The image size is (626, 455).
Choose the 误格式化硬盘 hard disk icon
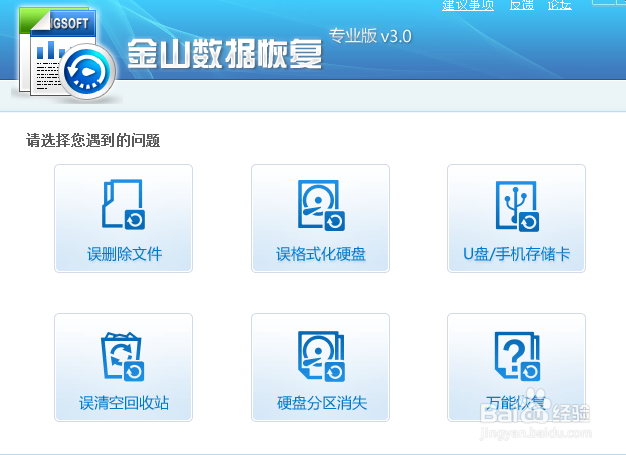coord(321,205)
